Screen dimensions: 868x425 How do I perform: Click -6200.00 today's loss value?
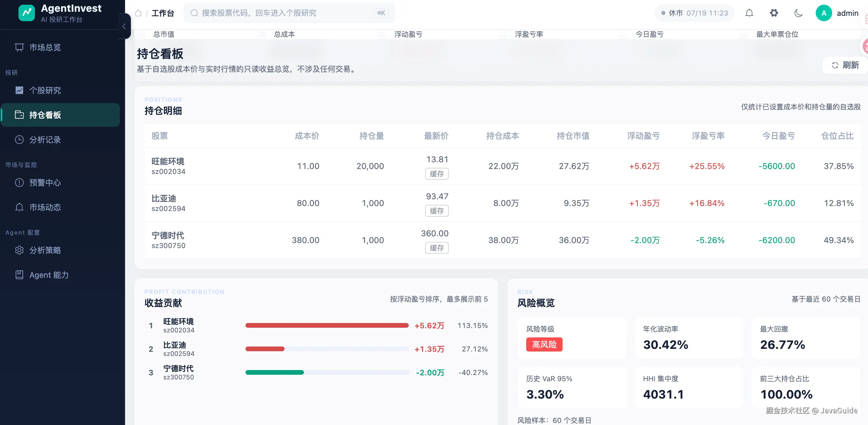tap(776, 240)
